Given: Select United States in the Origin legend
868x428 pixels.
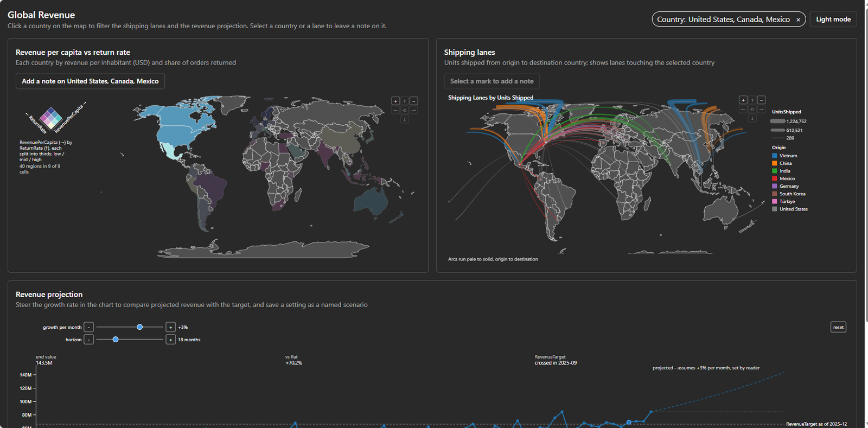Looking at the screenshot, I should (790, 209).
